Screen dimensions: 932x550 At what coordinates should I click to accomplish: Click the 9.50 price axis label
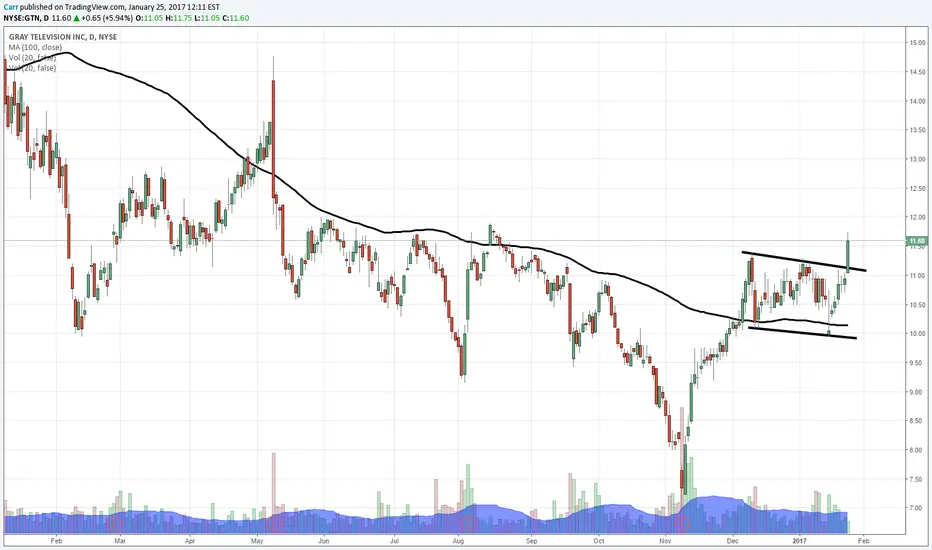click(x=917, y=363)
